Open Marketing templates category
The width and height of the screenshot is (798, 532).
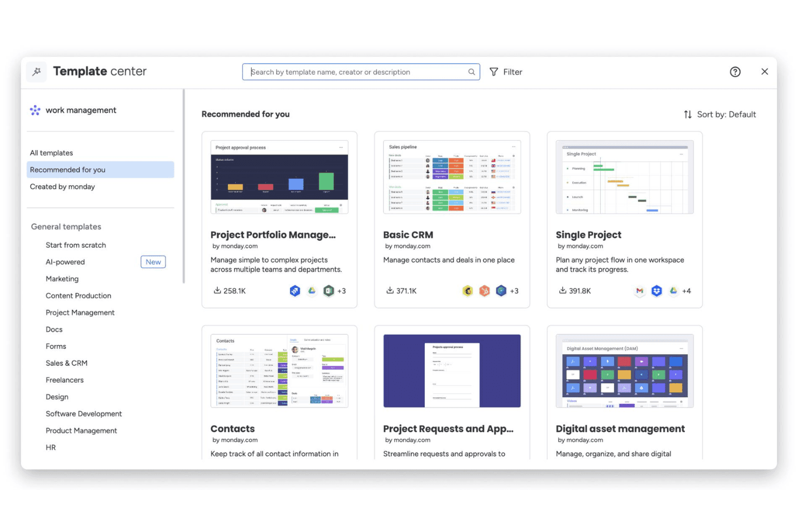(x=62, y=279)
